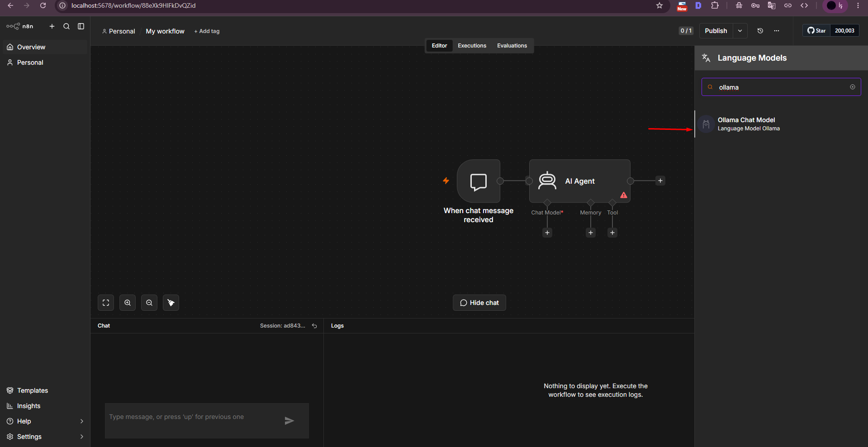
Task: Add a Tool sub-node with its plus
Action: (612, 233)
